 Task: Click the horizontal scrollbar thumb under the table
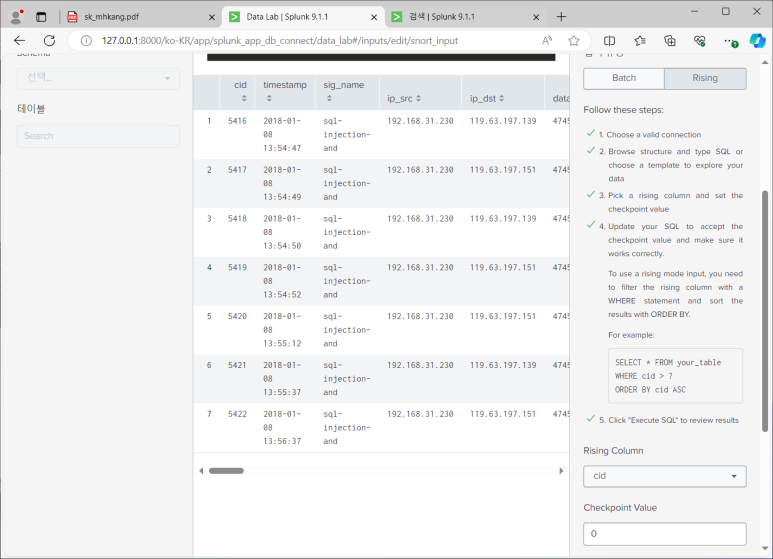(x=226, y=471)
